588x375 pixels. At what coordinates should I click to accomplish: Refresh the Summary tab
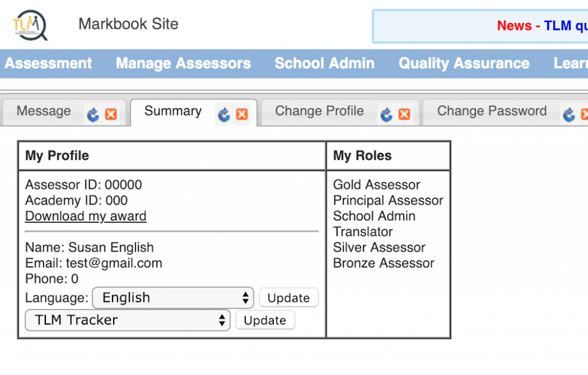tap(224, 114)
